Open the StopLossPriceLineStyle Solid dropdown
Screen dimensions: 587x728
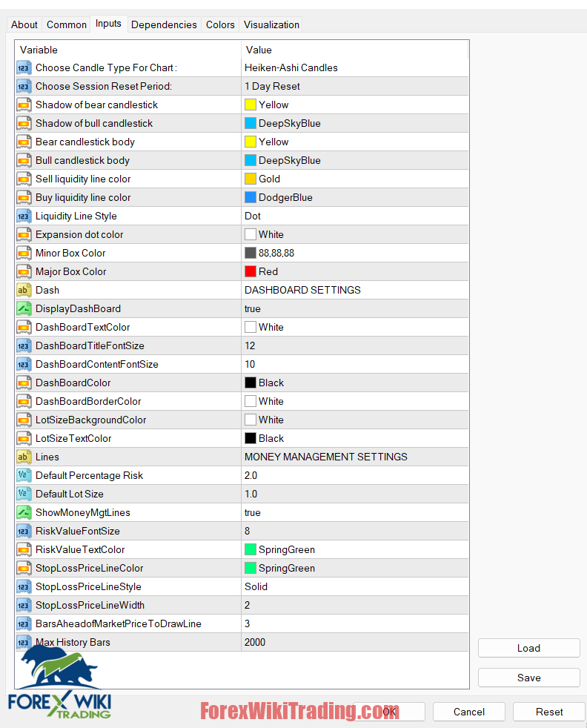[x=354, y=587]
